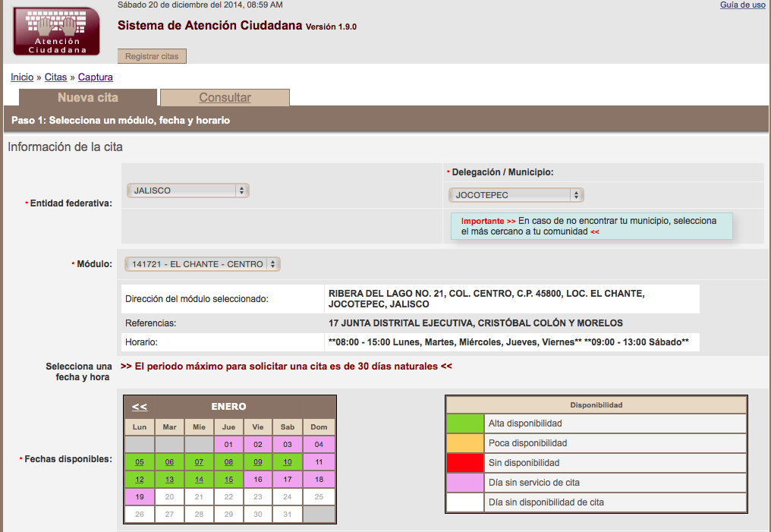Screen dimensions: 771x532
Task: Navigate to previous month using the << link
Action: (139, 407)
